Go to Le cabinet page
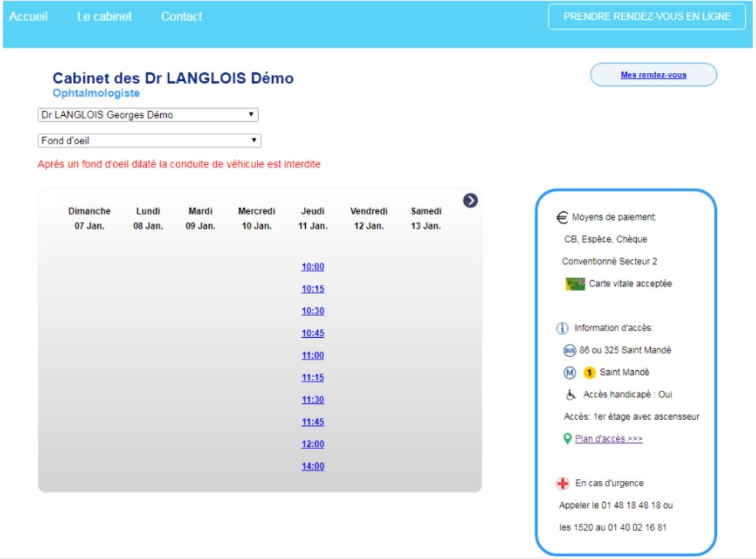 coord(104,17)
